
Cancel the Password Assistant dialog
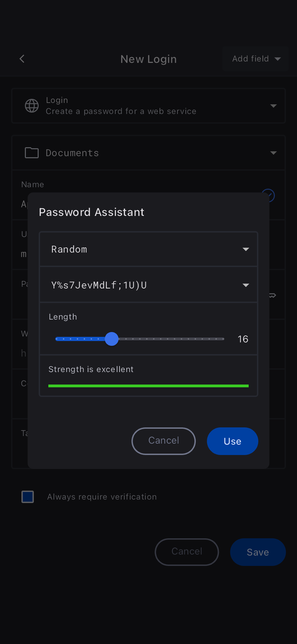tap(164, 441)
